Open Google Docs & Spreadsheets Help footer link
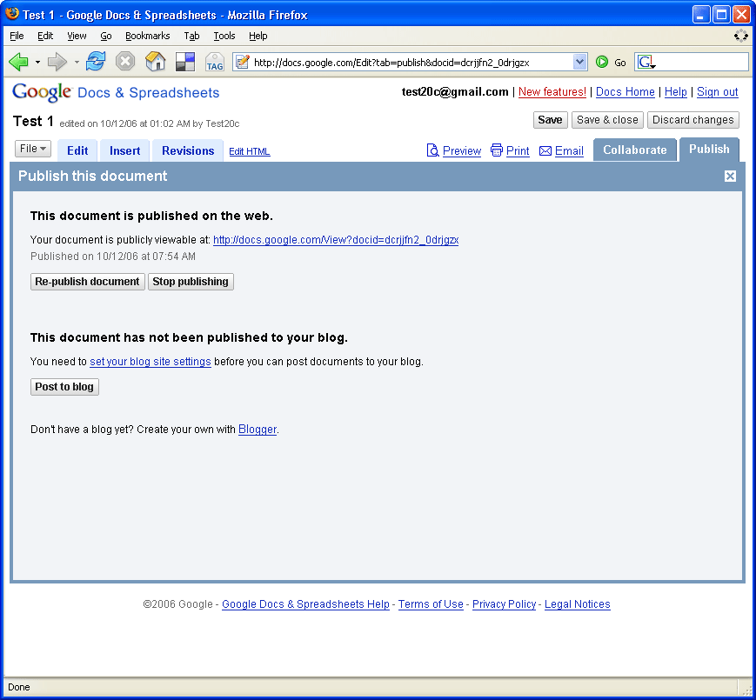This screenshot has height=700, width=756. click(305, 604)
